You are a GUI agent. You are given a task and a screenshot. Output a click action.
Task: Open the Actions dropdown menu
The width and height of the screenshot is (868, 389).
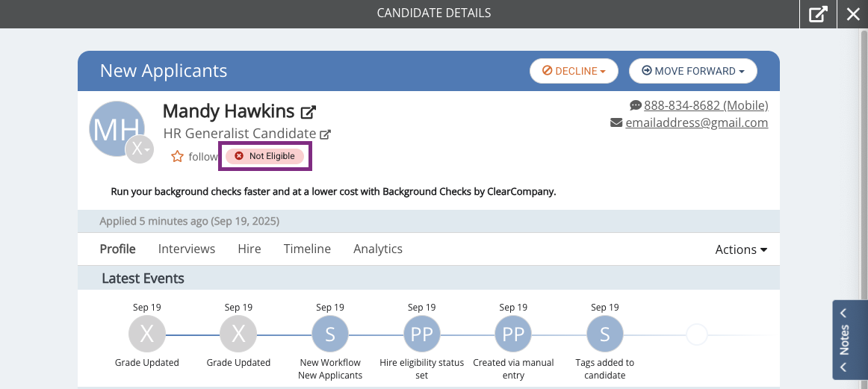741,249
